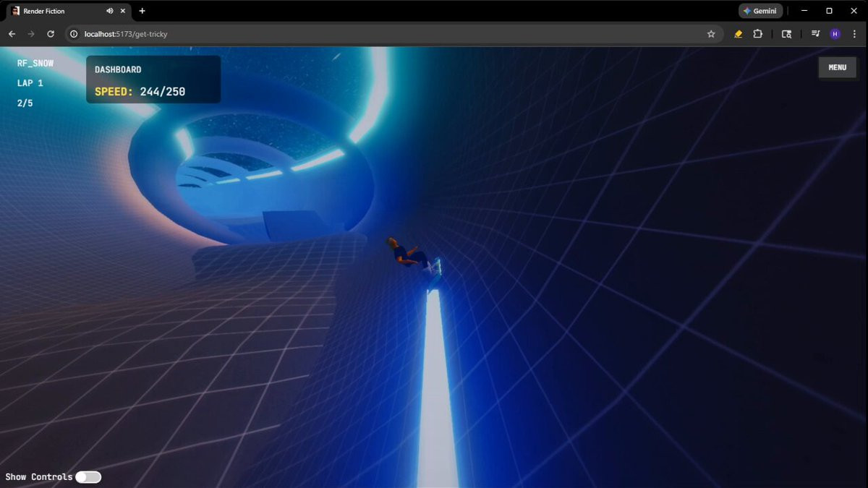Viewport: 868px width, 488px height.
Task: Open the Chrome profile avatar H
Action: 835,34
